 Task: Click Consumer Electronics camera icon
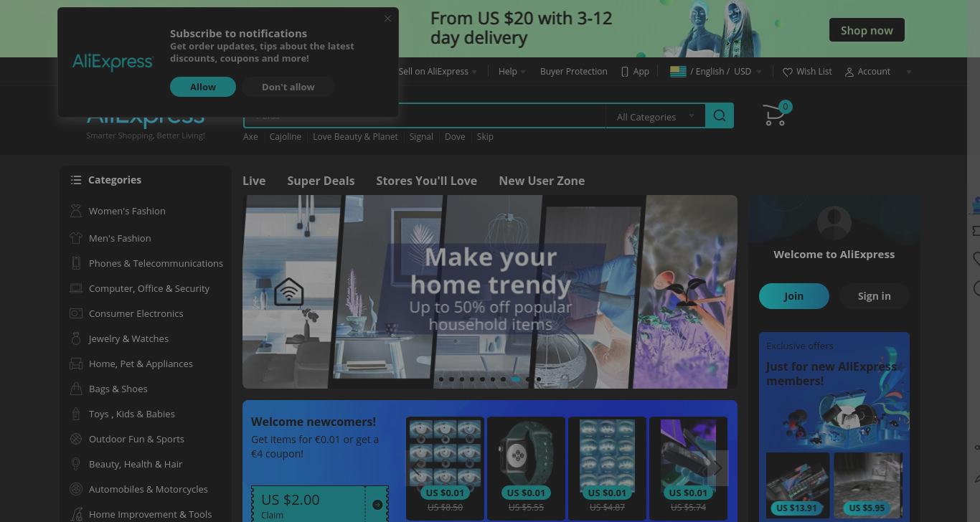point(76,313)
